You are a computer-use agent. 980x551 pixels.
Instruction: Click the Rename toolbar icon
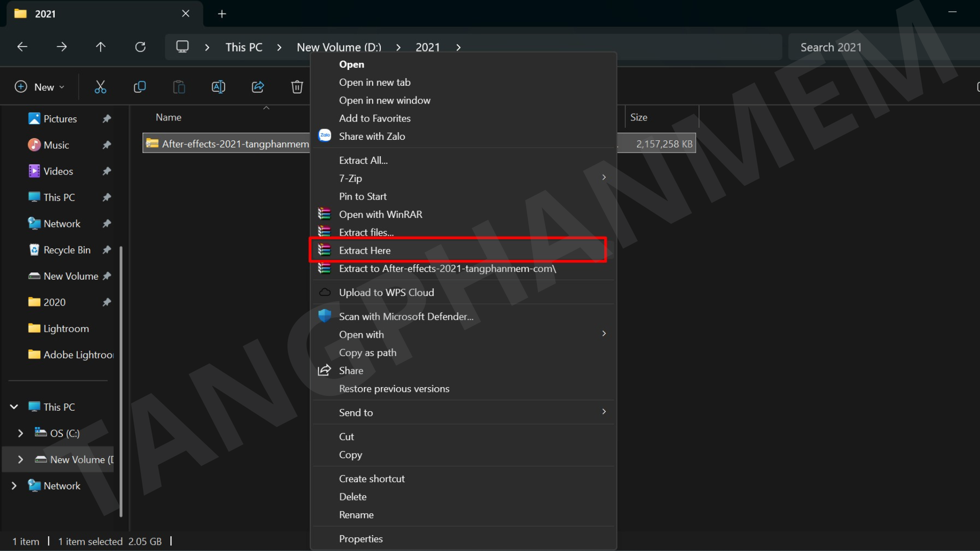[218, 87]
